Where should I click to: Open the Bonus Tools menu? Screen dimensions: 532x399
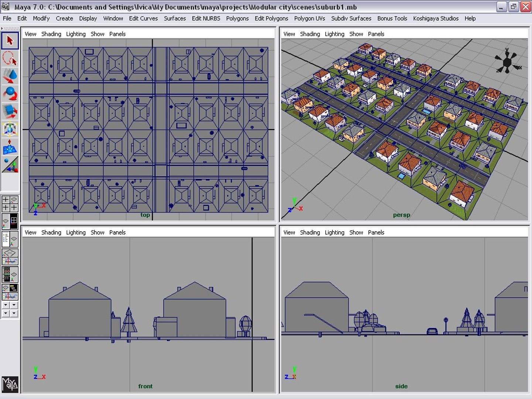point(392,18)
